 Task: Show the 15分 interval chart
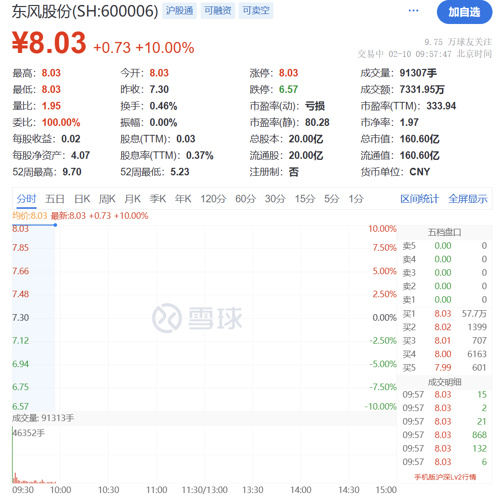tap(305, 199)
